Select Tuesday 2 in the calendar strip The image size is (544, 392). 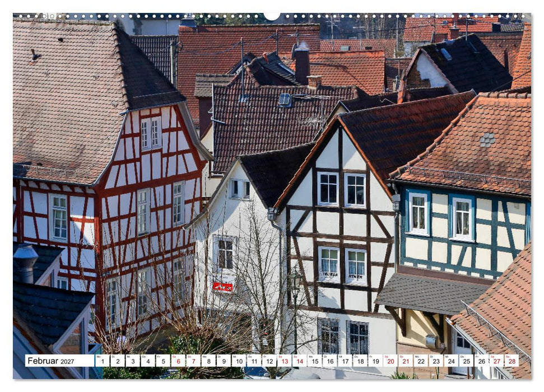pos(118,361)
